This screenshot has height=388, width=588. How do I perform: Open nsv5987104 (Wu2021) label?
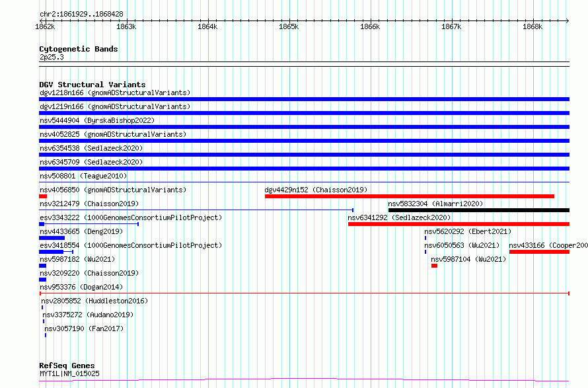tap(468, 259)
